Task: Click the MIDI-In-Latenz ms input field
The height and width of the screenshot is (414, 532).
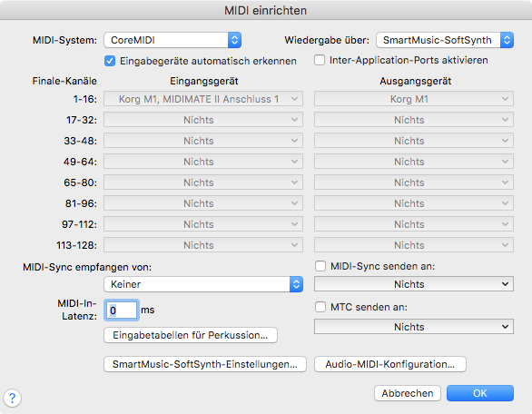Action: click(x=121, y=310)
